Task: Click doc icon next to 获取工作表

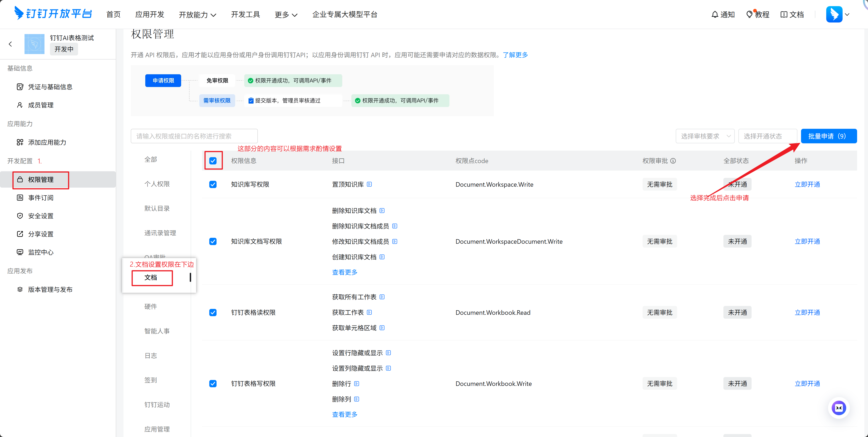Action: pyautogui.click(x=369, y=312)
